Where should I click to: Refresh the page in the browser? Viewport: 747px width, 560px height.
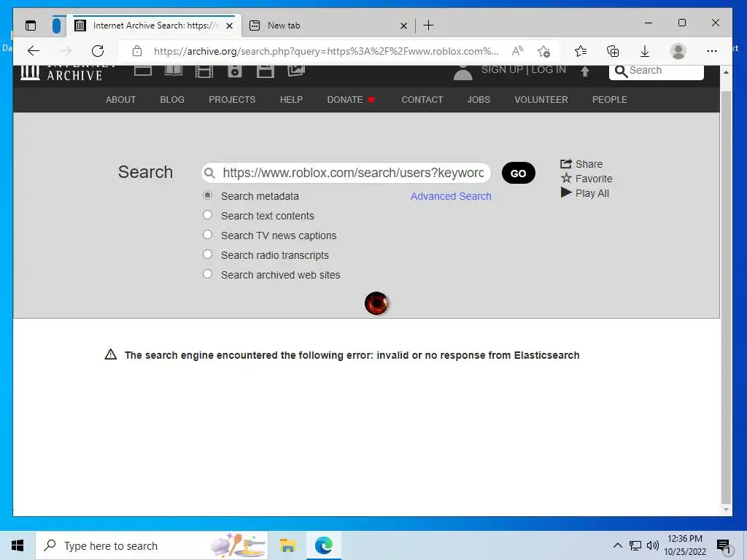[x=98, y=51]
